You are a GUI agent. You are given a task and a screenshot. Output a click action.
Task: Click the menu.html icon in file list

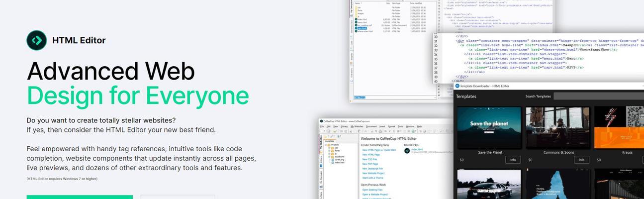coord(356,22)
